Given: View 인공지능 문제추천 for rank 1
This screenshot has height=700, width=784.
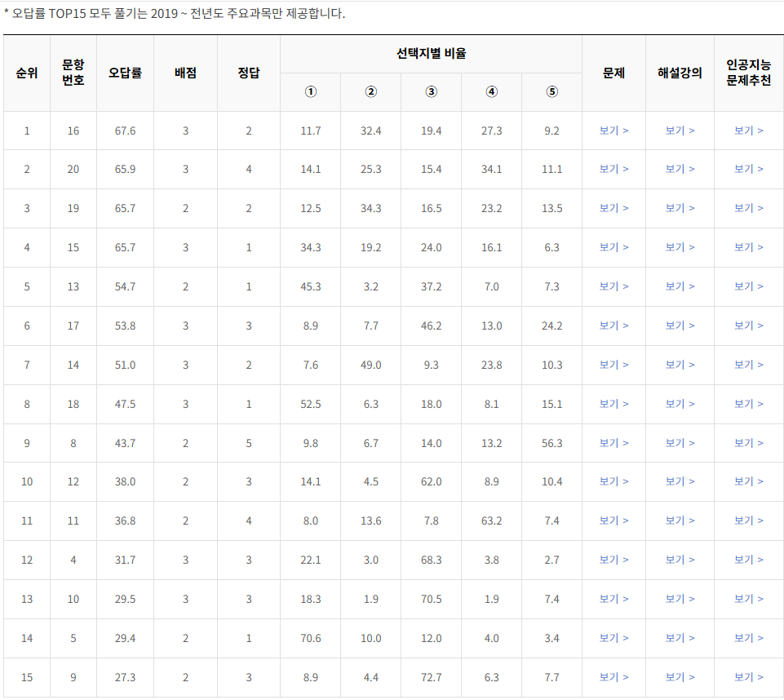Looking at the screenshot, I should coord(748,131).
